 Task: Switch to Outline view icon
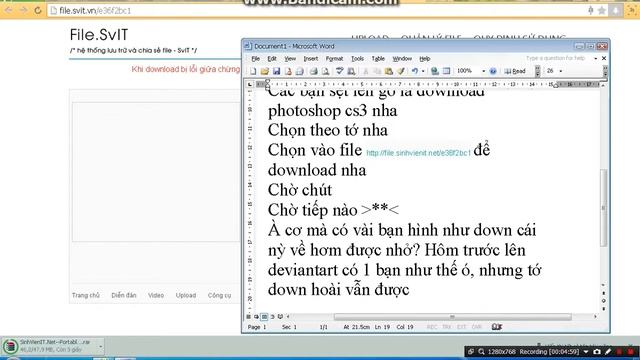[272, 317]
